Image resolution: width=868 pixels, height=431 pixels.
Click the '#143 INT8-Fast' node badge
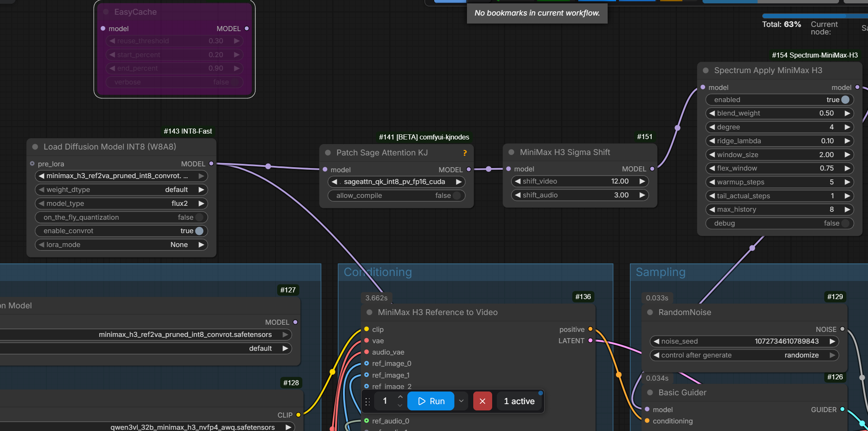pos(188,131)
